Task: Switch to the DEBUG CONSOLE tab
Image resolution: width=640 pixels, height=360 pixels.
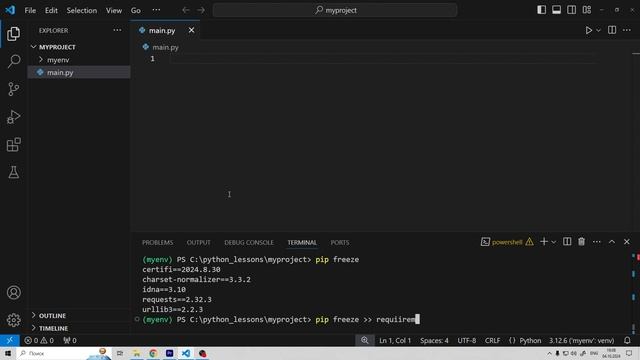Action: (249, 242)
